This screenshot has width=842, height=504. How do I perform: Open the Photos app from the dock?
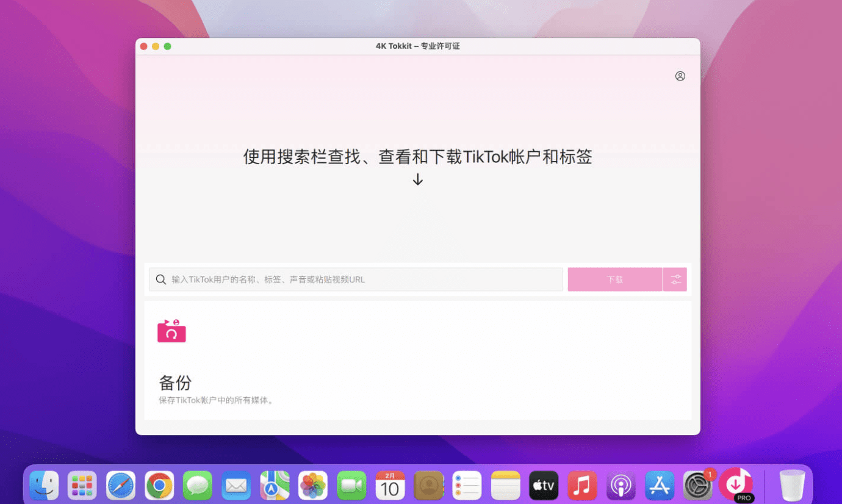313,486
